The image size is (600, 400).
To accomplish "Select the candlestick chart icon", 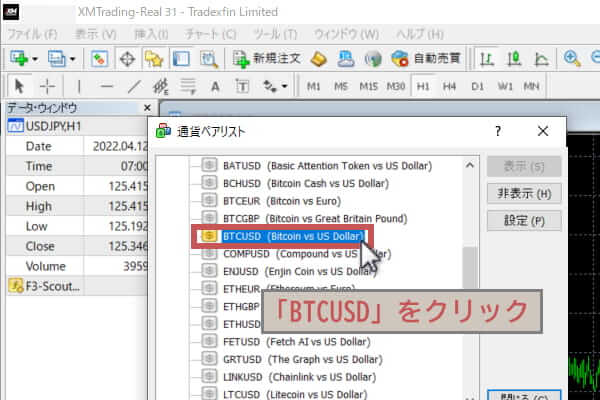I will click(x=514, y=59).
